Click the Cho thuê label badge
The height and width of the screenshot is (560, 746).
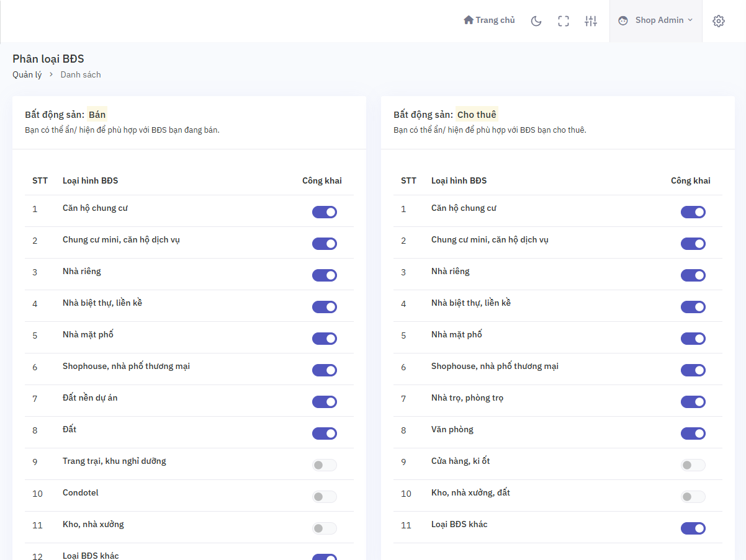(477, 115)
